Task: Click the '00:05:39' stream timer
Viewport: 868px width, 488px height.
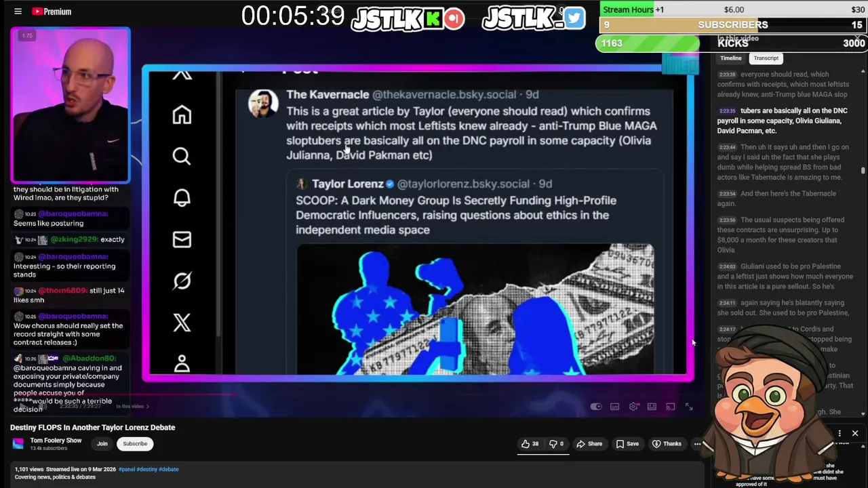Action: [x=293, y=16]
